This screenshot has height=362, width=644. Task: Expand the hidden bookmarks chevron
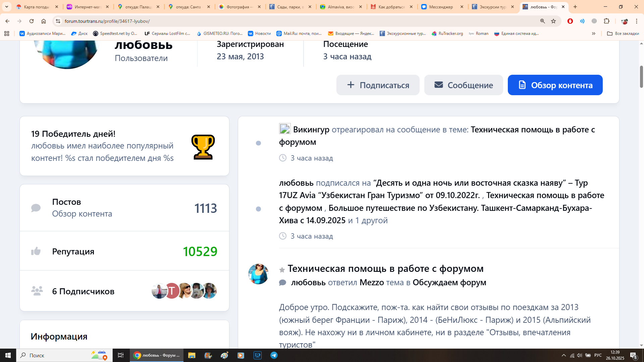(593, 34)
